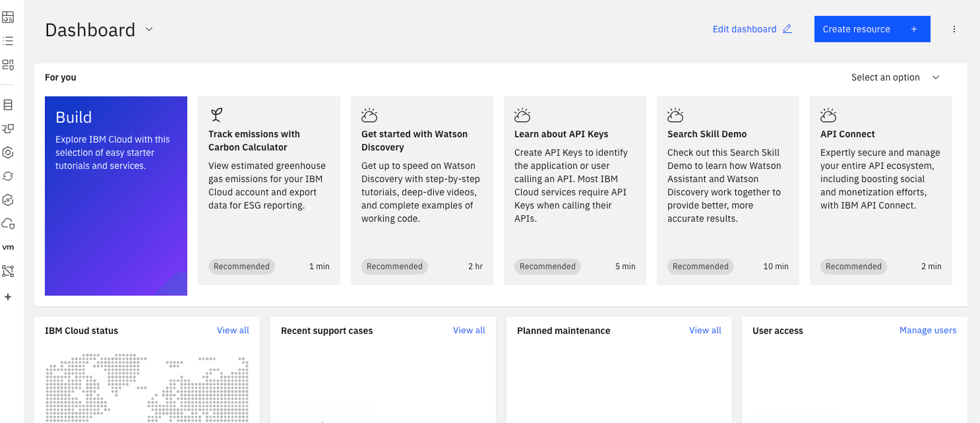
Task: Open the VPC network topology icon
Action: pyautogui.click(x=8, y=271)
